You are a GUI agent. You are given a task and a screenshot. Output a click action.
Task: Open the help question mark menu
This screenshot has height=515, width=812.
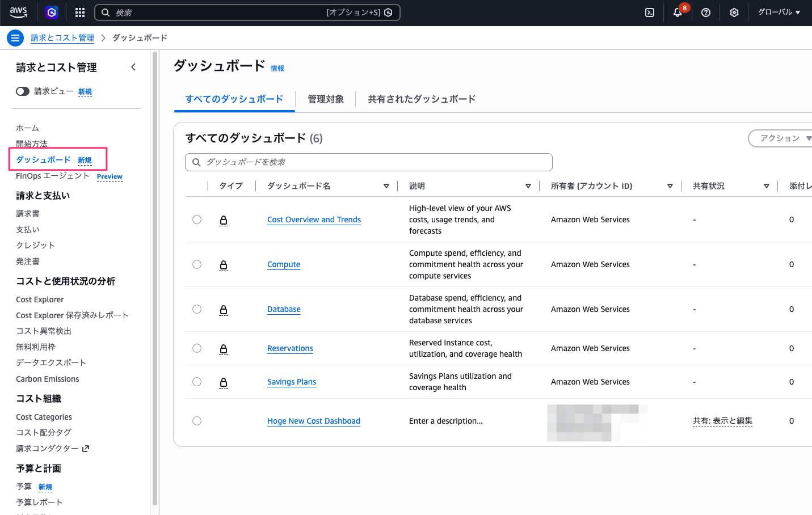pos(706,12)
